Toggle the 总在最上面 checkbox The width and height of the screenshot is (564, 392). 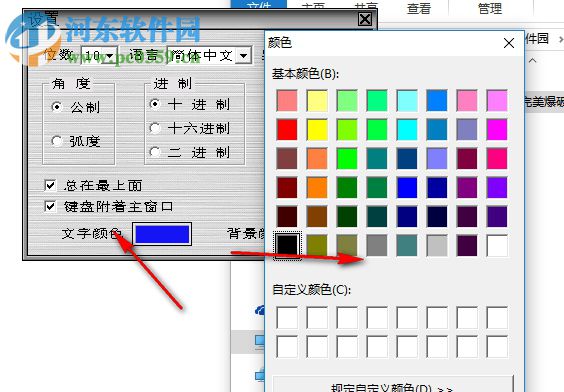click(50, 185)
